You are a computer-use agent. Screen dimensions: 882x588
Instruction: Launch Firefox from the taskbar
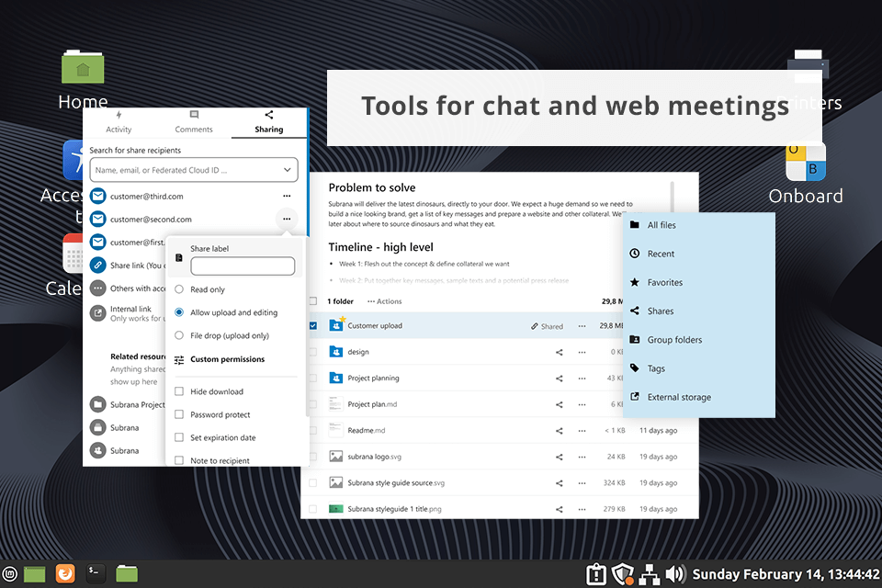[65, 574]
